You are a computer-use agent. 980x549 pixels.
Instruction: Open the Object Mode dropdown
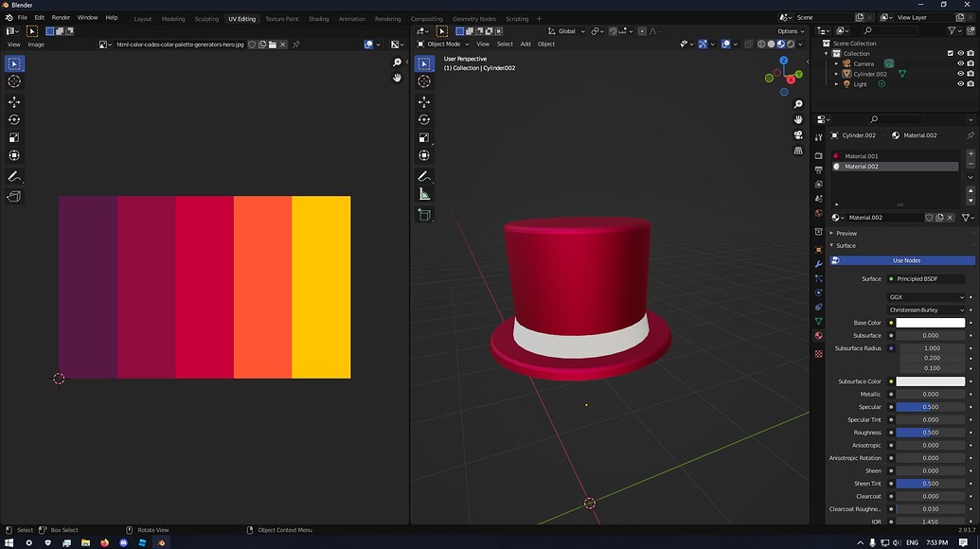443,44
